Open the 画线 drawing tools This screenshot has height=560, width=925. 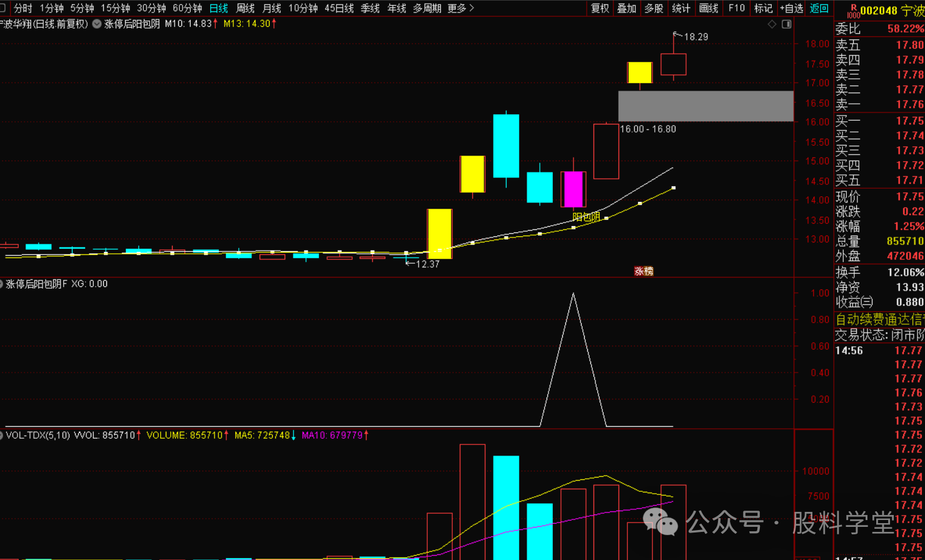click(x=709, y=8)
